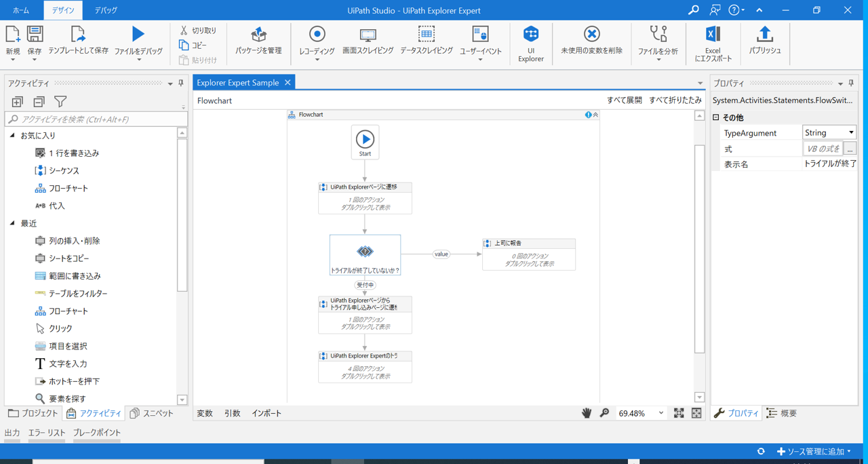The width and height of the screenshot is (868, 464).
Task: Click the feedback icon in title bar
Action: (715, 10)
